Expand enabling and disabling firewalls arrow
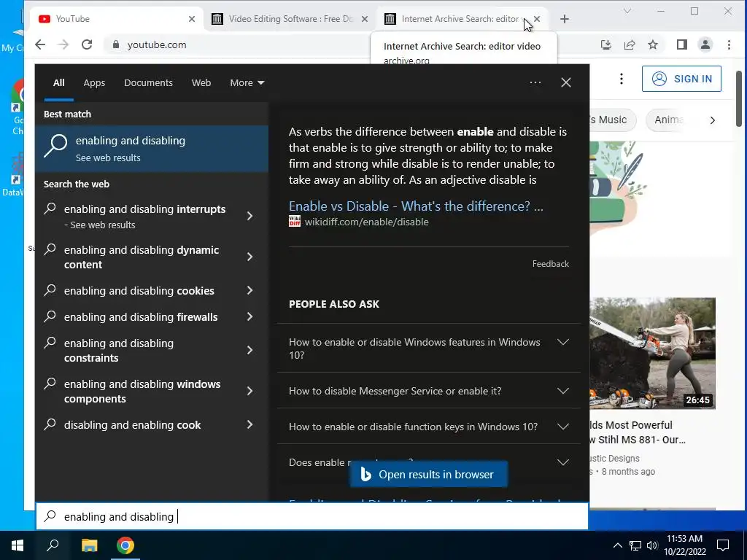The width and height of the screenshot is (747, 560). [249, 316]
